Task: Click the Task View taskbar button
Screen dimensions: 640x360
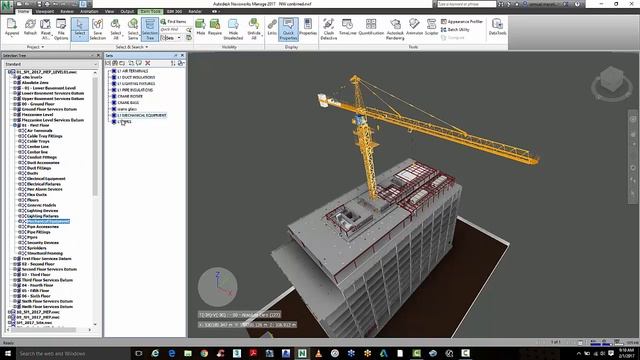Action: click(138, 353)
